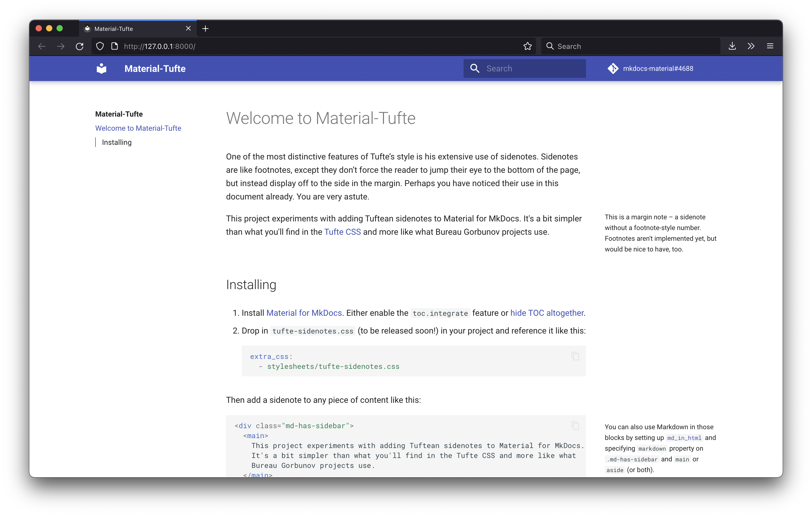
Task: Click the extra_css: code line
Action: pos(271,357)
